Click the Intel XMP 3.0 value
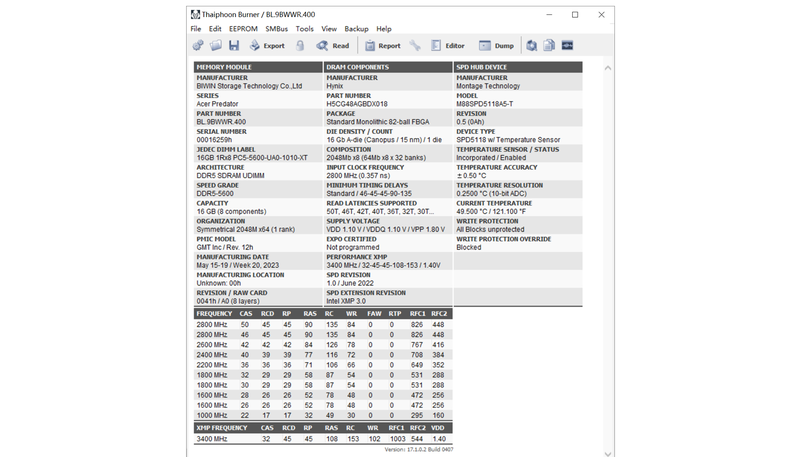The width and height of the screenshot is (800, 457). [x=346, y=301]
